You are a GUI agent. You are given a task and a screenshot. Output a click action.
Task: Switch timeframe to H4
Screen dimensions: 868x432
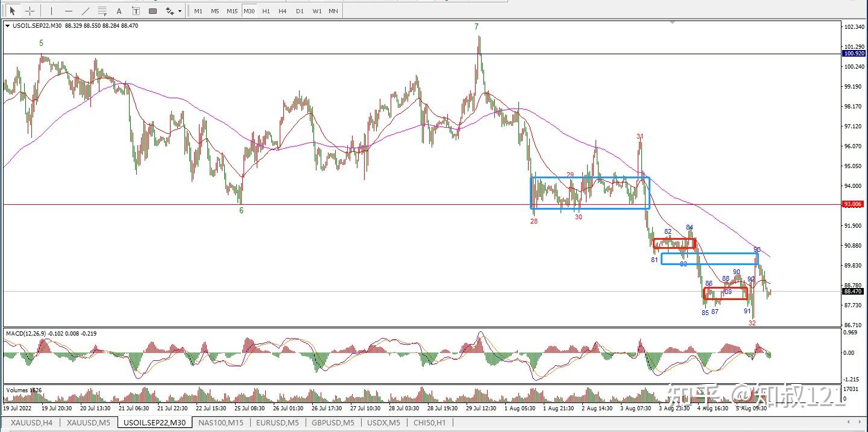282,11
